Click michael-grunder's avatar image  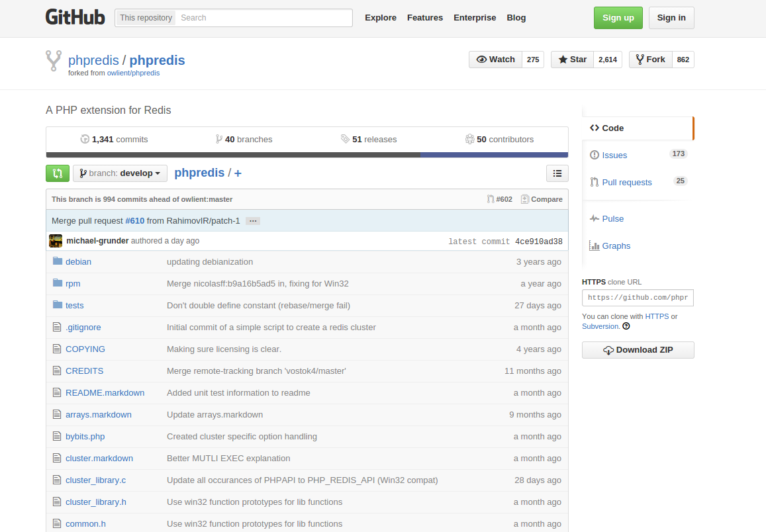coord(56,241)
